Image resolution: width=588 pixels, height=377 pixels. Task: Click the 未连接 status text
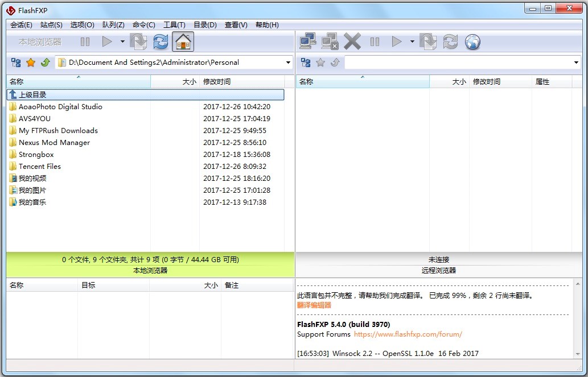(x=438, y=260)
